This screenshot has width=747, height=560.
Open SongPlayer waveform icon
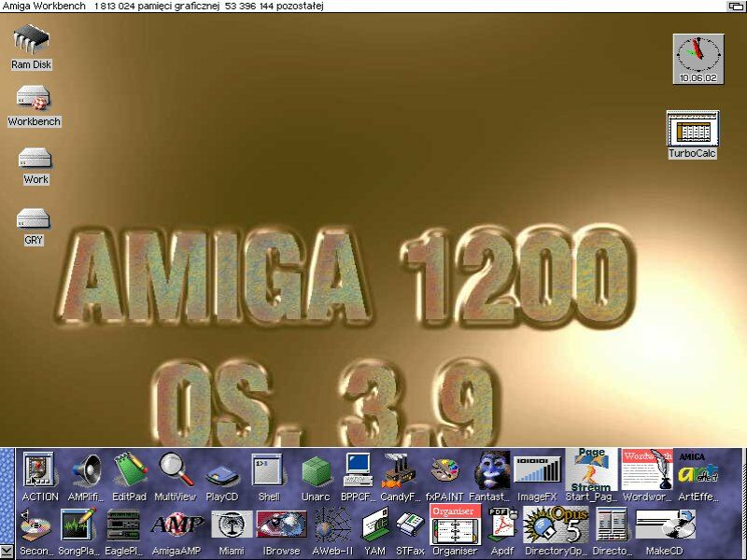coord(78,531)
